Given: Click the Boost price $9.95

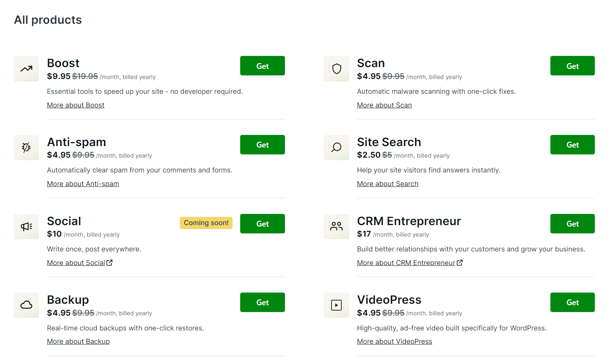Looking at the screenshot, I should pos(59,76).
